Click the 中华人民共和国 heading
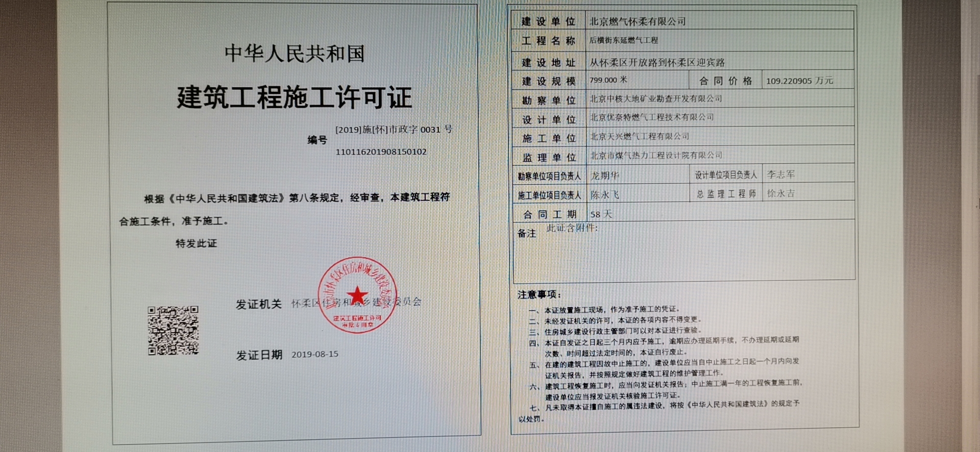 pyautogui.click(x=295, y=54)
